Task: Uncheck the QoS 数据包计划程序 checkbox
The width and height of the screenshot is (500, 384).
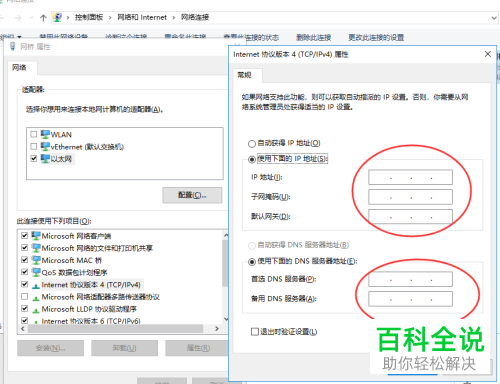Action: (24, 272)
